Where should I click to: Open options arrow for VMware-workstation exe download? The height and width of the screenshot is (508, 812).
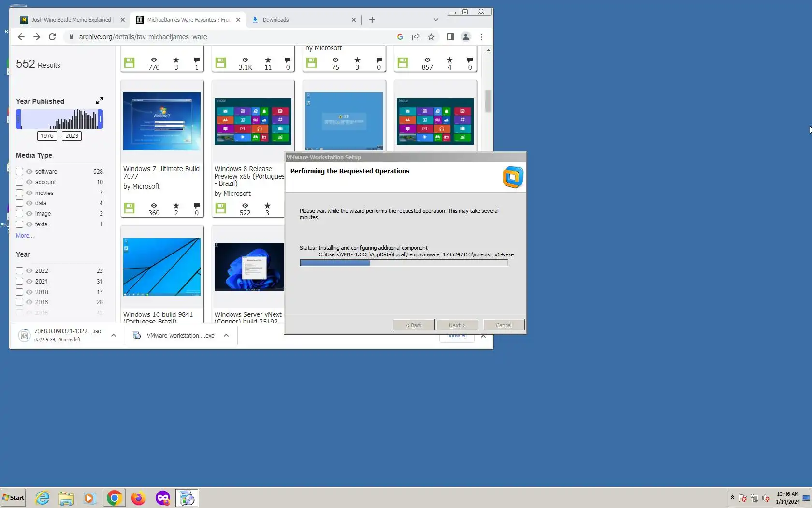[226, 335]
